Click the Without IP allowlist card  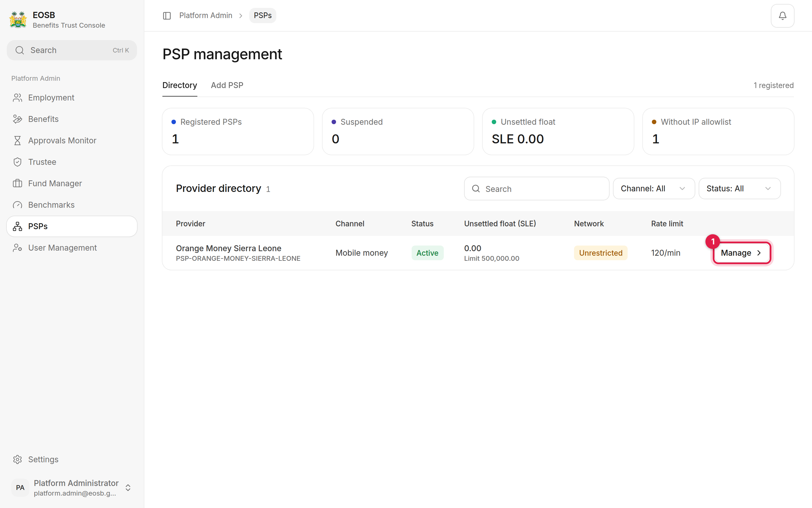point(718,131)
